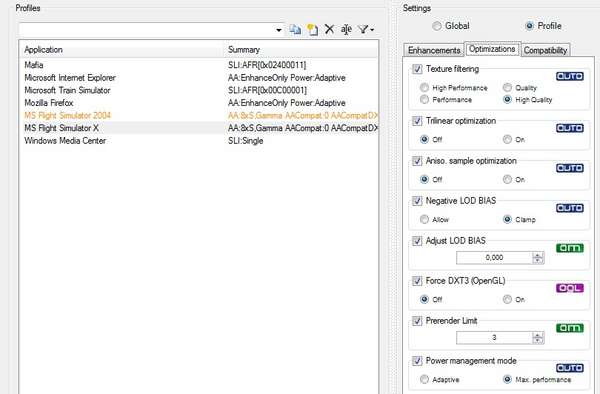Screen dimensions: 600x394
Task: Click AUTO badge for Texture filtering
Action: coord(570,77)
